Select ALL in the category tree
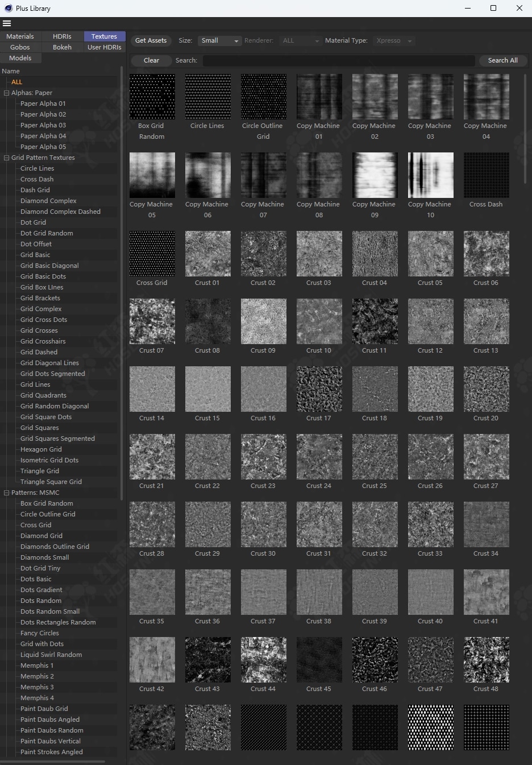This screenshot has width=532, height=765. [17, 82]
